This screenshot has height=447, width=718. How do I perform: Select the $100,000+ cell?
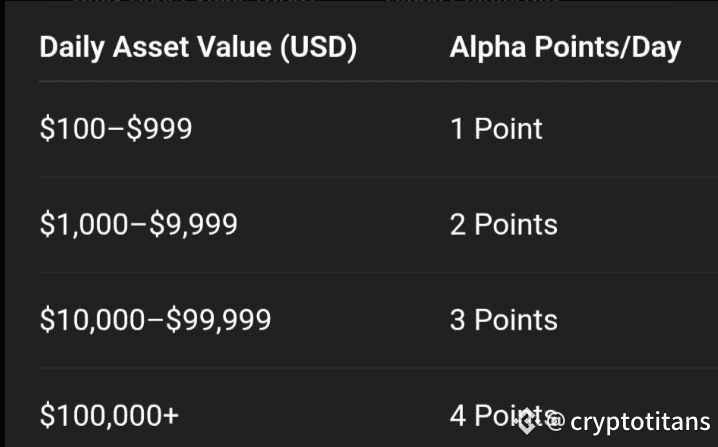109,415
